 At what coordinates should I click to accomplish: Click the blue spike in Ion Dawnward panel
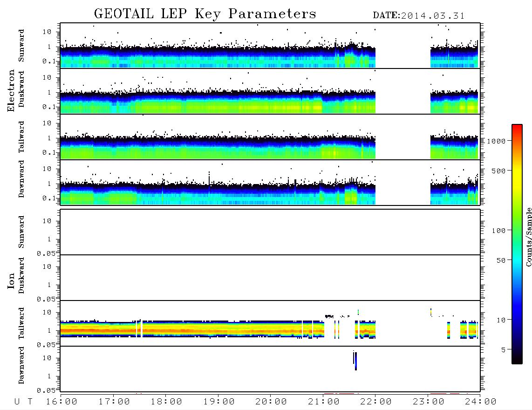(x=355, y=361)
